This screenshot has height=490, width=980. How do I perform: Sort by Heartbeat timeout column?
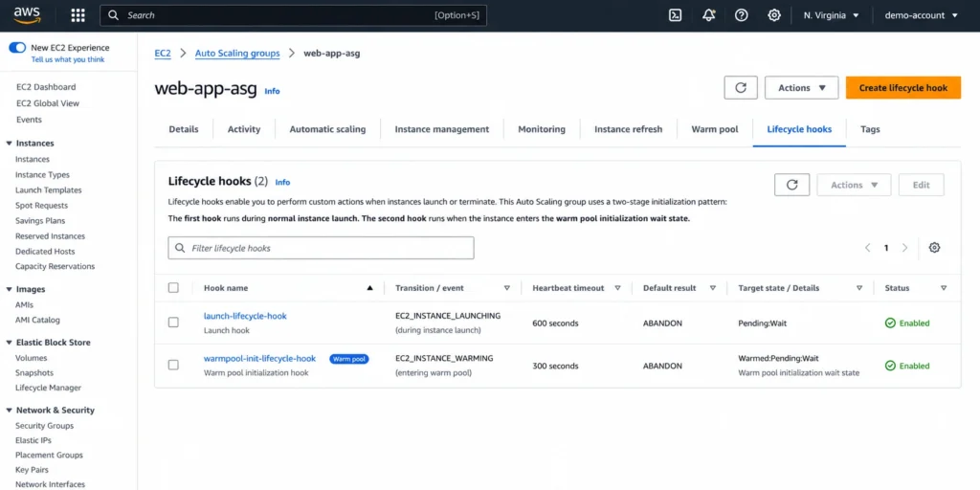click(617, 288)
